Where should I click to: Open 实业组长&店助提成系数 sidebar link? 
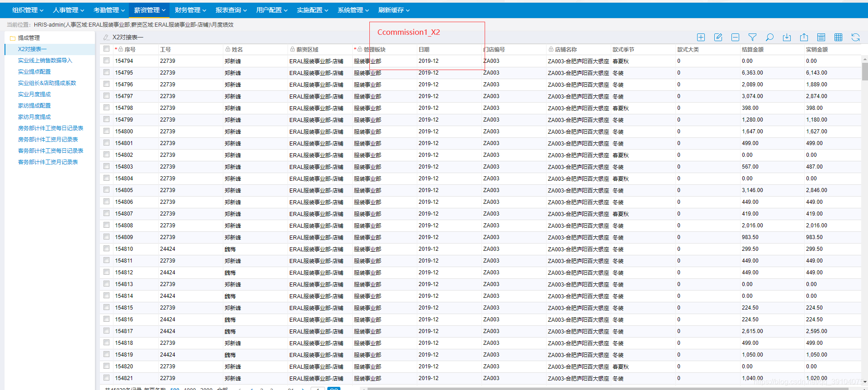tap(47, 83)
